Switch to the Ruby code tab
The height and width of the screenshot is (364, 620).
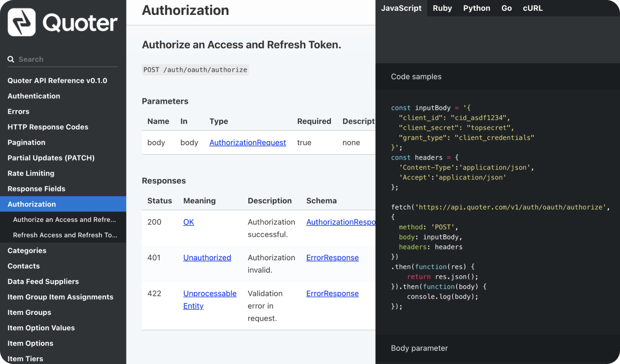pos(442,8)
